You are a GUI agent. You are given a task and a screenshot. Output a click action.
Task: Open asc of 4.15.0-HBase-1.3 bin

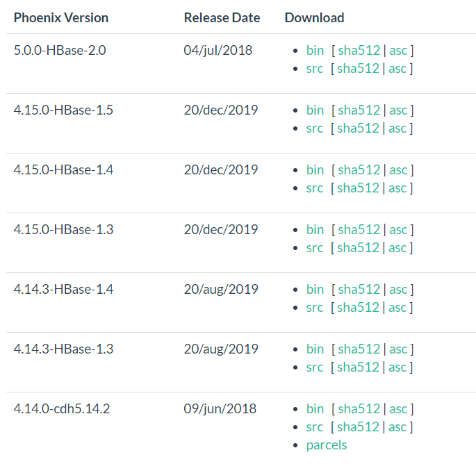(x=398, y=230)
